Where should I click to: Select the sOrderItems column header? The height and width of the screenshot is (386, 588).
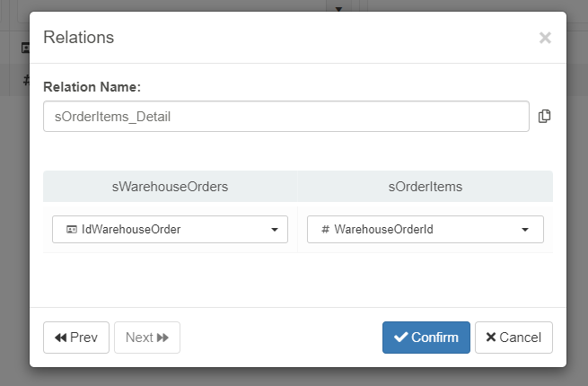[425, 187]
